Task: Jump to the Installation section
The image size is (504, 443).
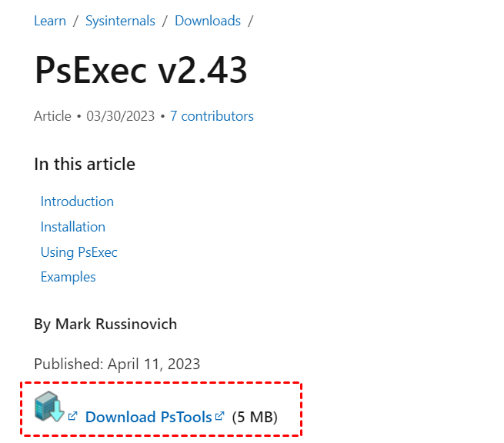Action: point(73,227)
